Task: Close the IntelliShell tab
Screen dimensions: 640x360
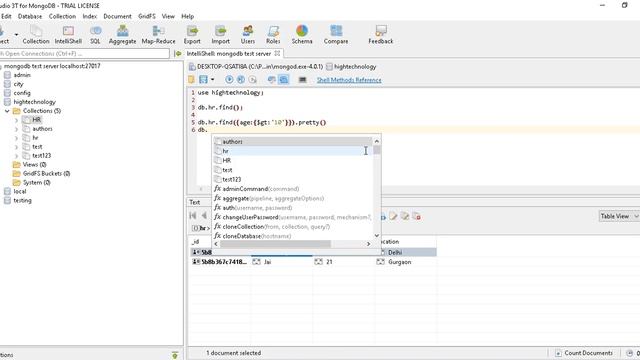Action: point(278,53)
